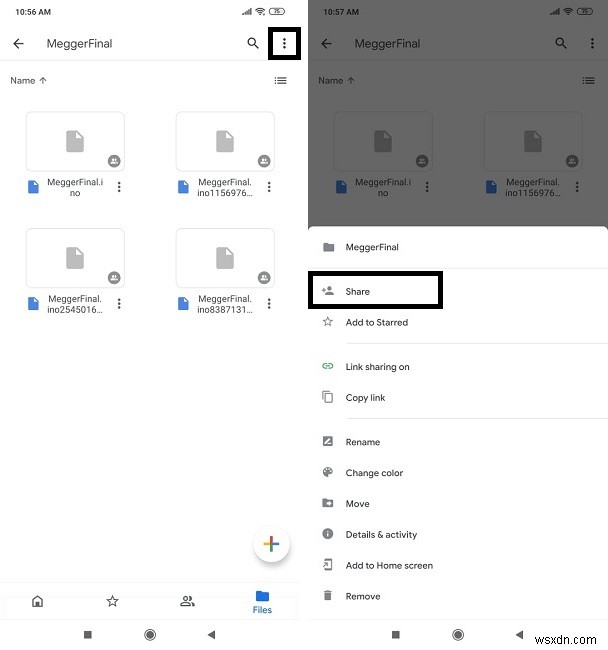
Task: Switch to list view in left screen
Action: [x=281, y=80]
